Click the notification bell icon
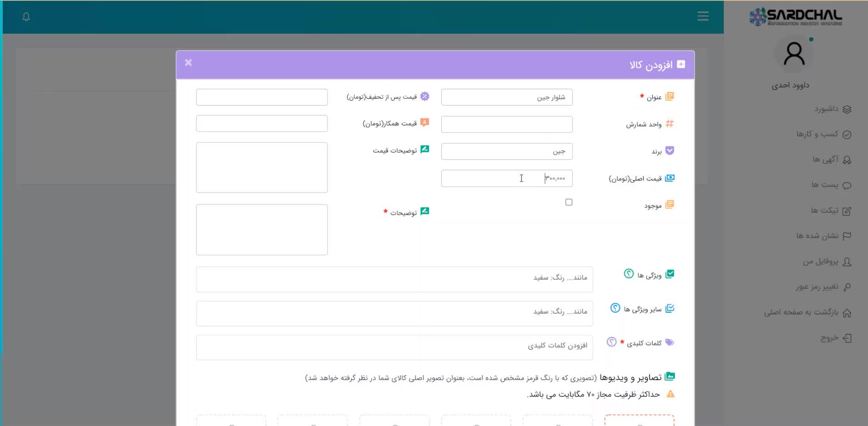The width and height of the screenshot is (868, 426). (x=26, y=17)
